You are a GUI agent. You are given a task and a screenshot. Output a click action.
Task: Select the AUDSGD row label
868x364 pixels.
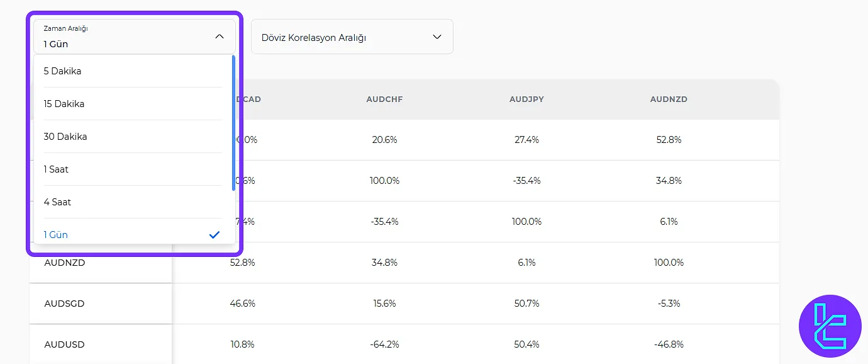pyautogui.click(x=64, y=304)
